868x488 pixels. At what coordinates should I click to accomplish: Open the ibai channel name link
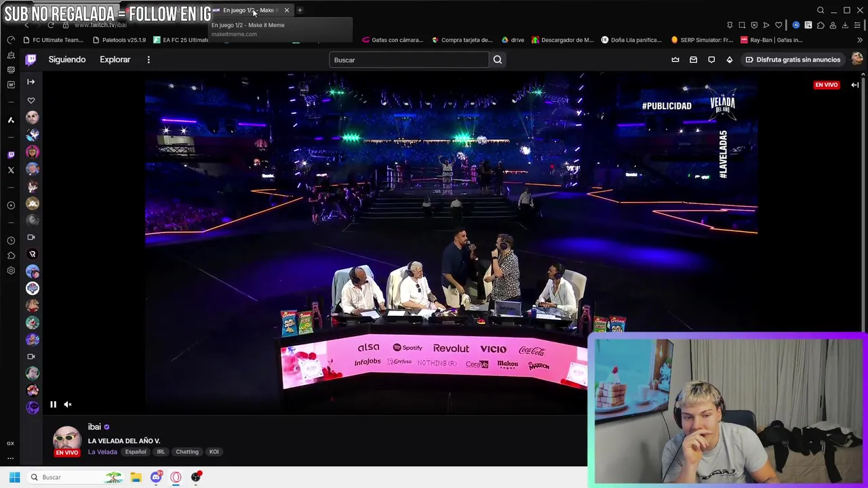pyautogui.click(x=94, y=427)
